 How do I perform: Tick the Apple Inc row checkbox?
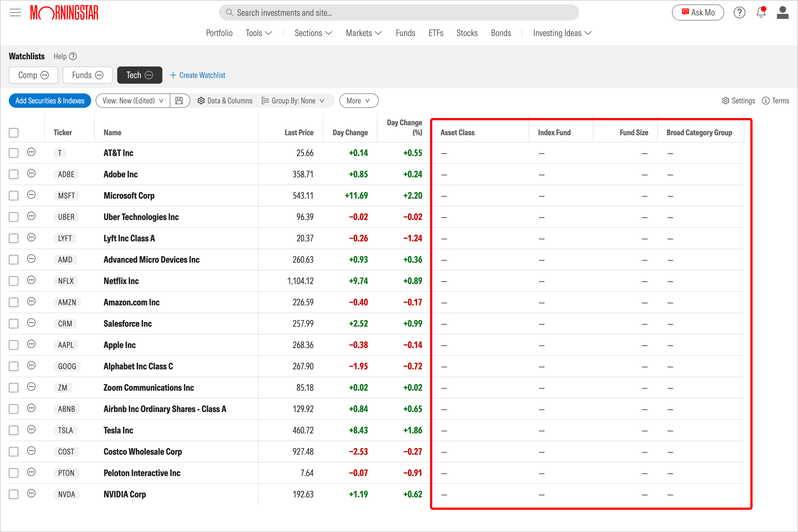tap(14, 345)
